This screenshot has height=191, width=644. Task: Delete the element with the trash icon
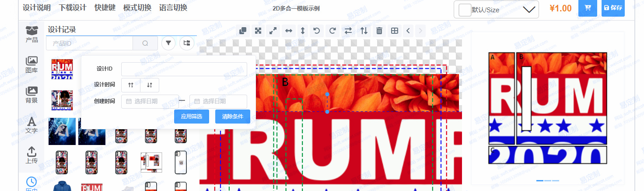[379, 31]
